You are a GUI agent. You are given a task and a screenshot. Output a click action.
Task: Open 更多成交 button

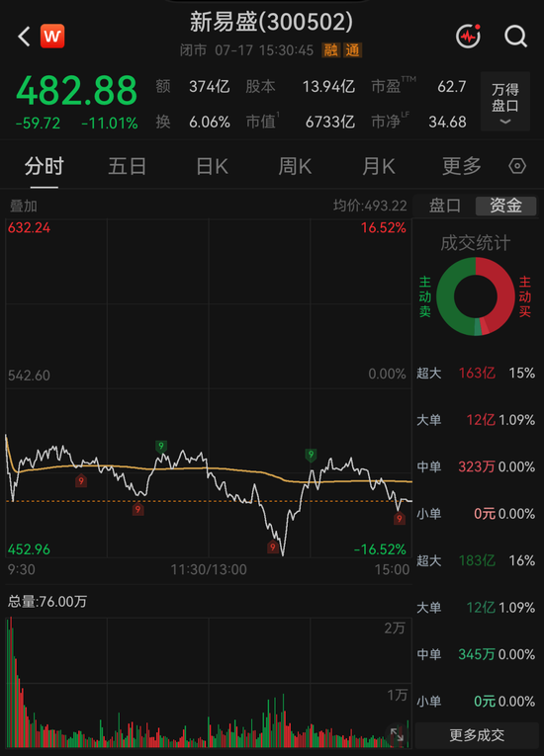(x=477, y=735)
